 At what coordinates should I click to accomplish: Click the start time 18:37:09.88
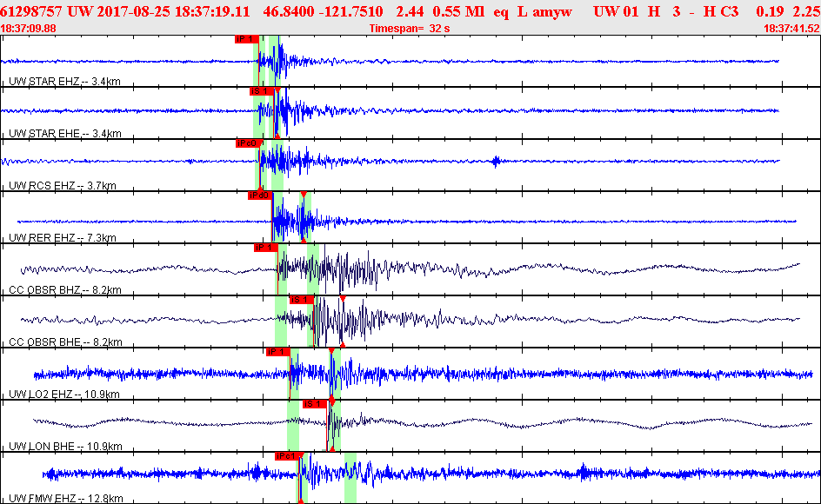[29, 29]
